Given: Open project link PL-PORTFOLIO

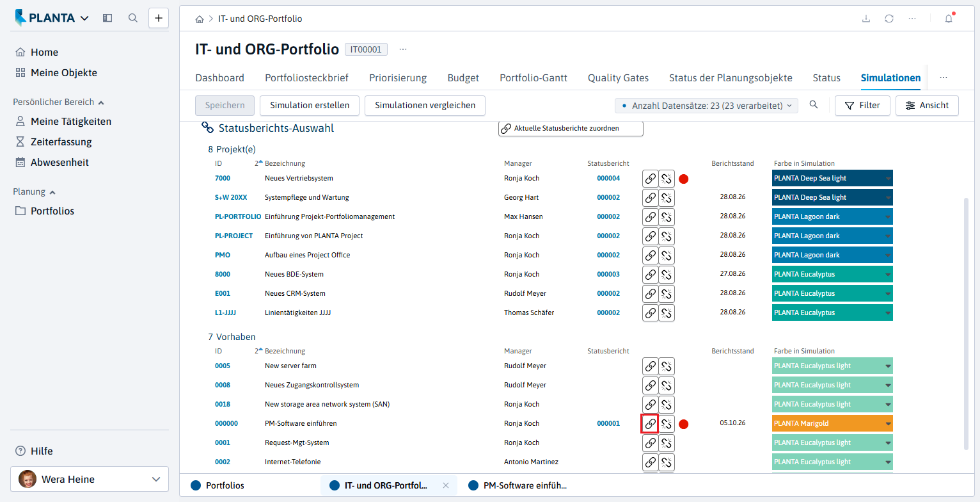Looking at the screenshot, I should (238, 216).
